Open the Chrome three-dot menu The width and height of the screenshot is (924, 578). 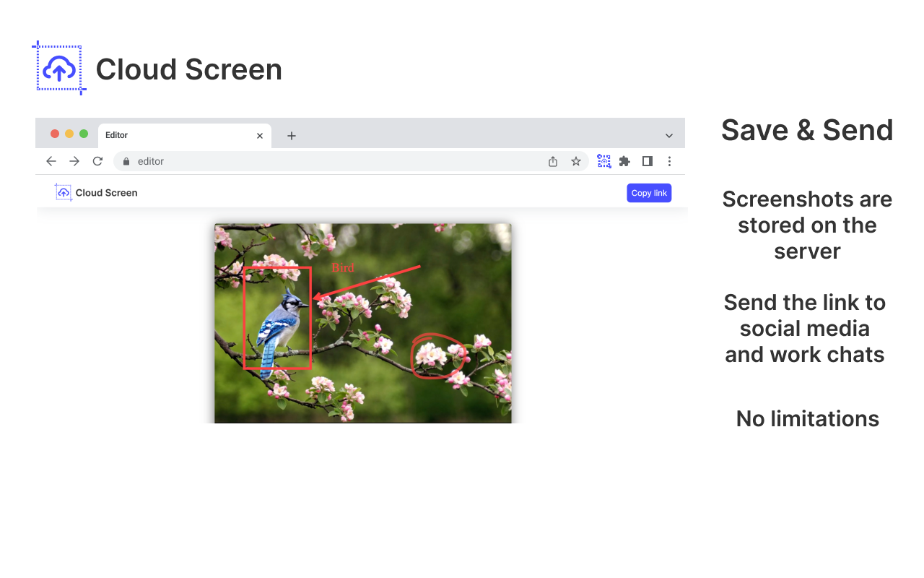[669, 161]
